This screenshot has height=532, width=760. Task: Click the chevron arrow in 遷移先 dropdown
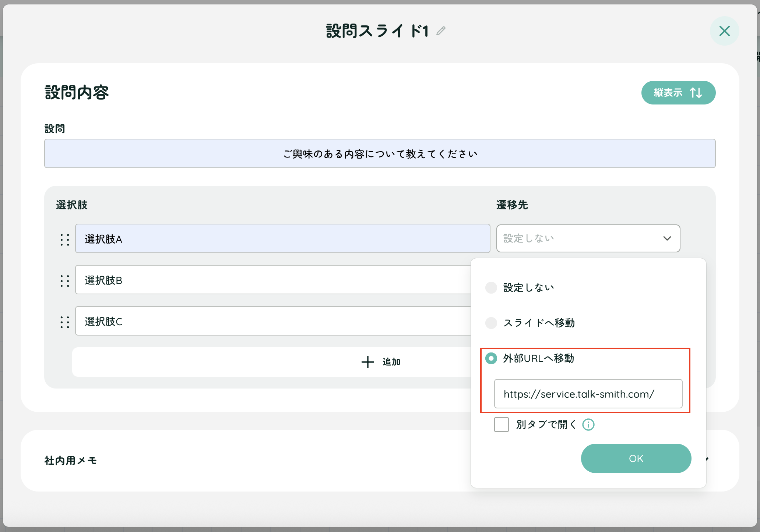(x=667, y=238)
